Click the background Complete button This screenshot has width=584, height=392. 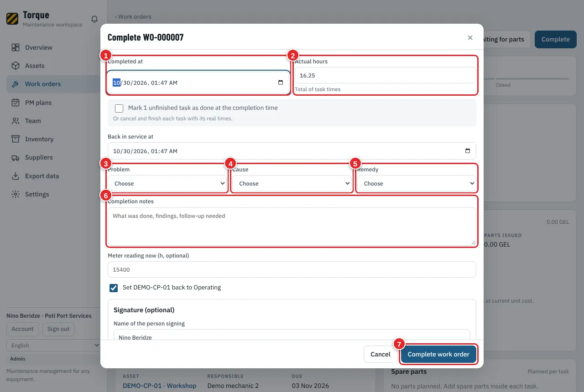pos(555,39)
